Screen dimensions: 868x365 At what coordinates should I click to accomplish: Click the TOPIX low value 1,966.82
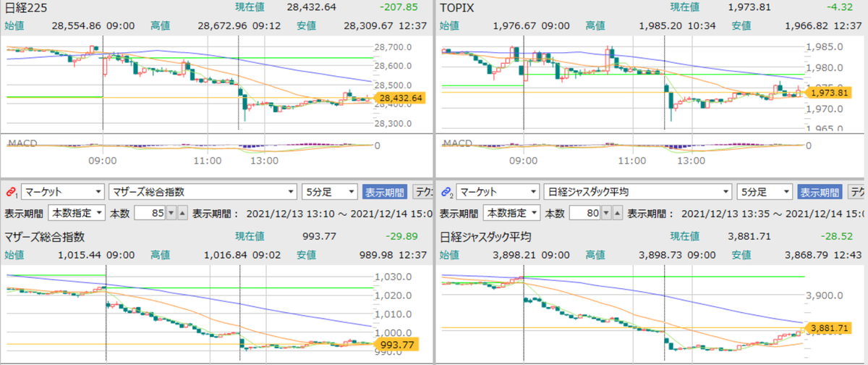tap(807, 25)
